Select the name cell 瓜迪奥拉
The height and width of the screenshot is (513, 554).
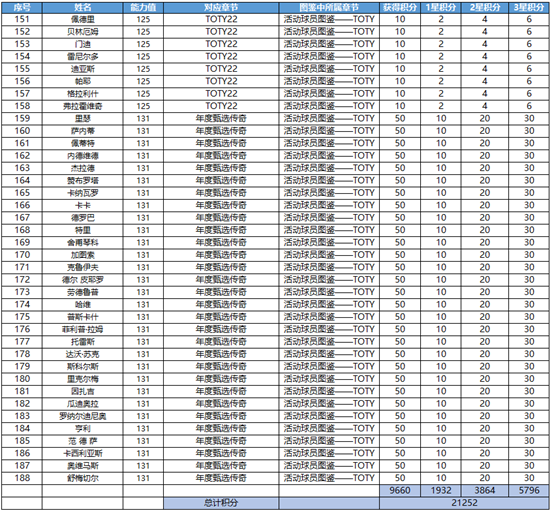click(83, 403)
